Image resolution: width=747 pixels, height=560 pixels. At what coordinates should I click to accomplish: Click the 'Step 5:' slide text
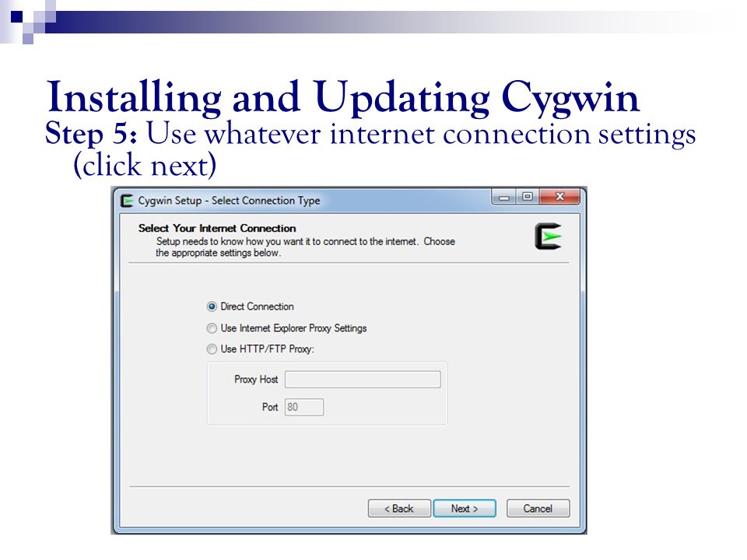pos(92,134)
